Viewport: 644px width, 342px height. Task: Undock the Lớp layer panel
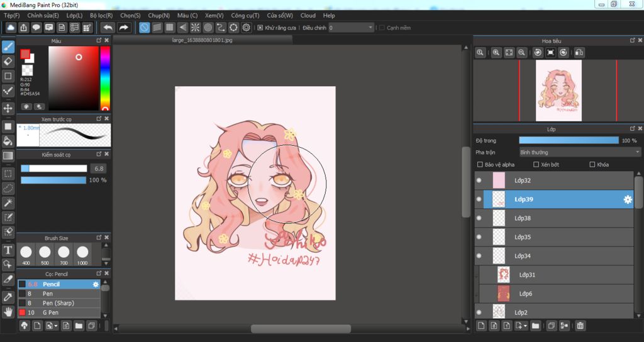click(x=633, y=128)
